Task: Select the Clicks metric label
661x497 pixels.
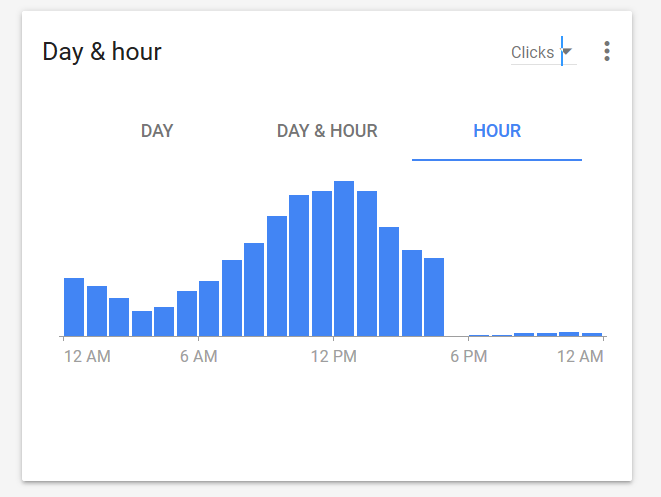Action: coord(532,52)
